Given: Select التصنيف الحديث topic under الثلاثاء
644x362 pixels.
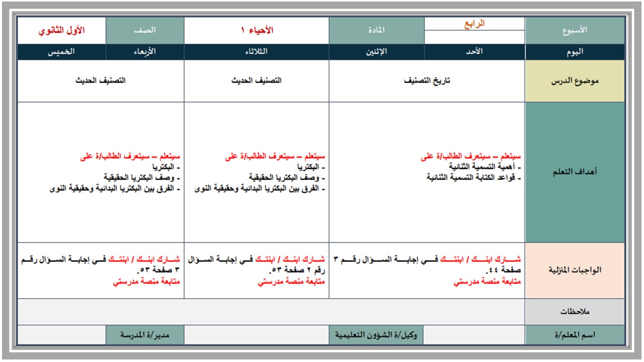Looking at the screenshot, I should tap(257, 81).
